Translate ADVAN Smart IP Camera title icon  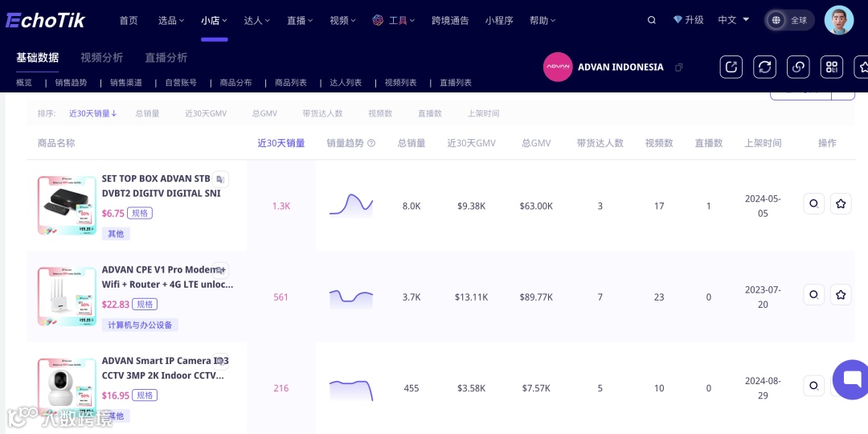pos(220,361)
